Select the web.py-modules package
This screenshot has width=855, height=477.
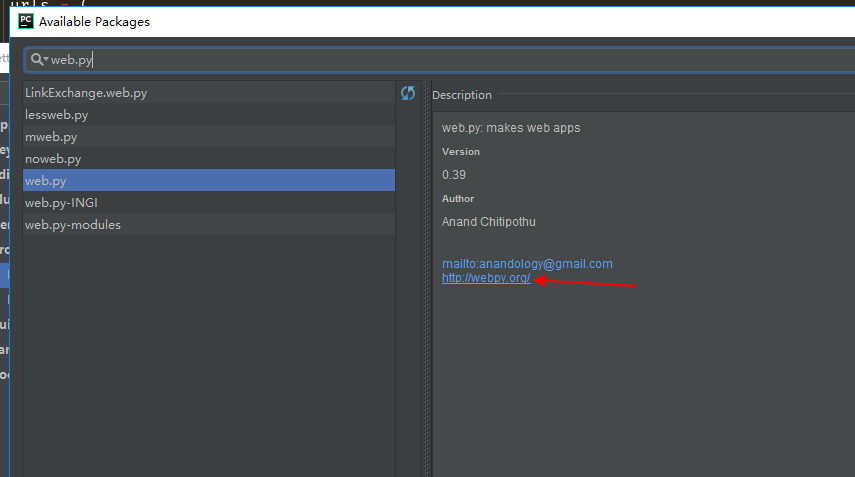pos(73,225)
